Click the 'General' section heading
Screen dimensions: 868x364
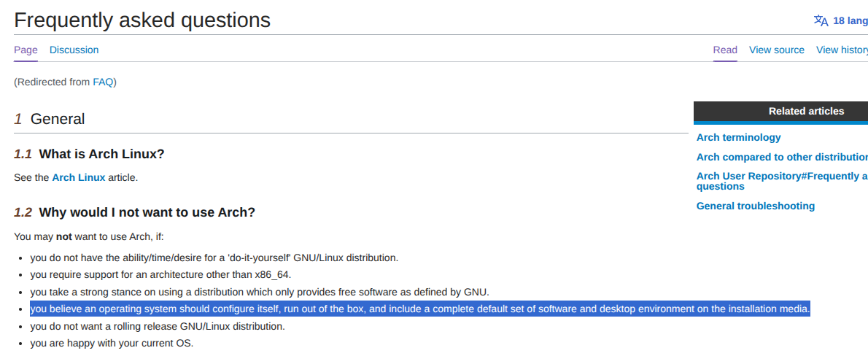pos(58,119)
